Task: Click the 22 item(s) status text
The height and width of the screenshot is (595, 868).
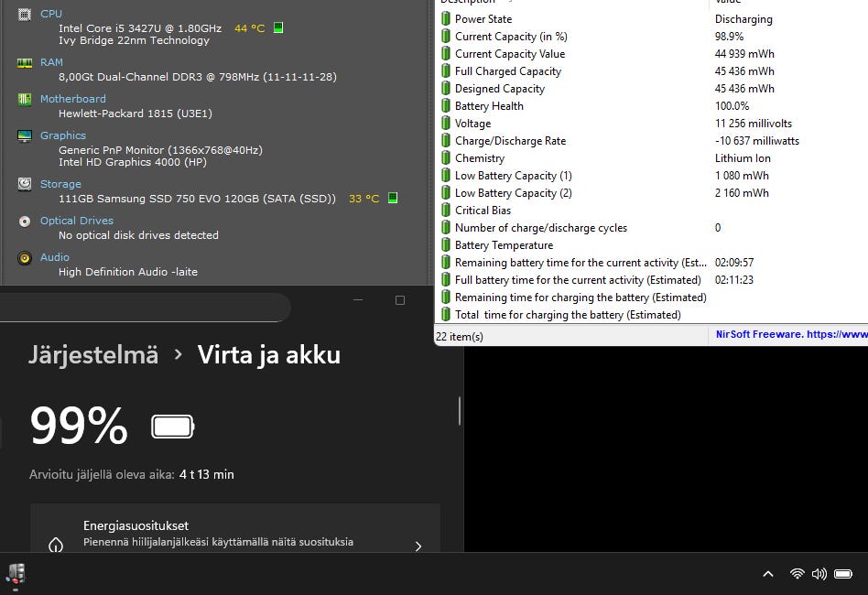Action: click(x=460, y=337)
